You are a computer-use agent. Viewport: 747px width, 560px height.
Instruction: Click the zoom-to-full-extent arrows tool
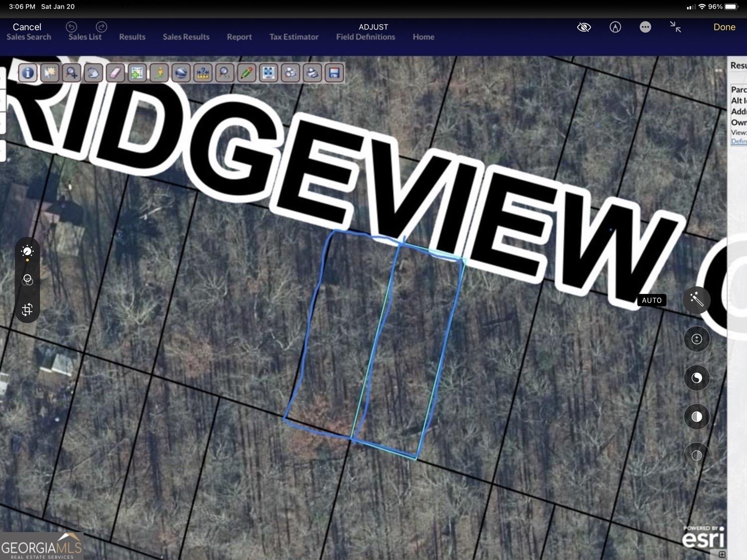[x=268, y=73]
